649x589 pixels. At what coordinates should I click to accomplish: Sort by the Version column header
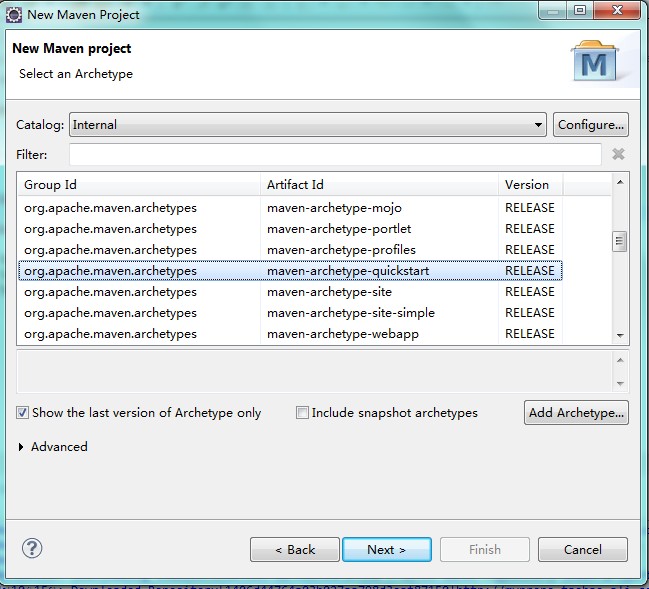click(531, 185)
